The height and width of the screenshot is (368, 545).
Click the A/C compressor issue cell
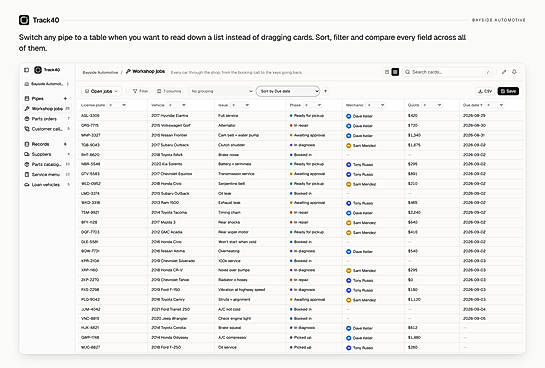pos(232,337)
